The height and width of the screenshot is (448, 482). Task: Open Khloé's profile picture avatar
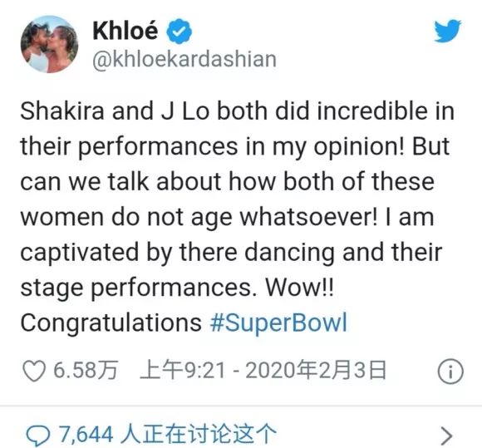(x=49, y=44)
